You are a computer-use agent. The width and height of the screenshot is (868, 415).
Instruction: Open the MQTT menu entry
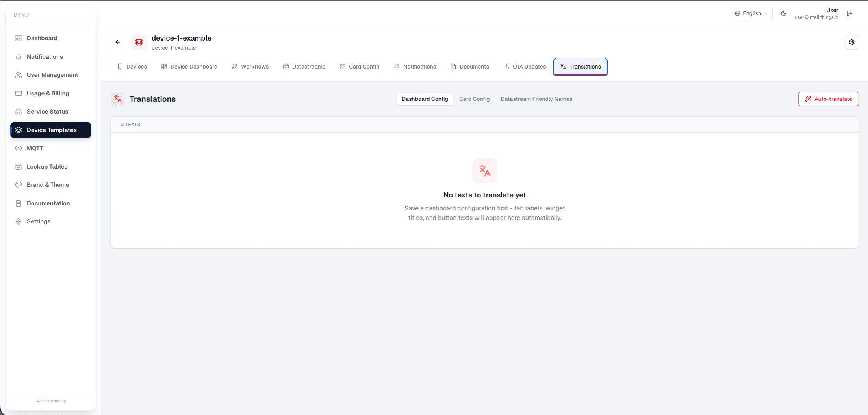[x=51, y=148]
